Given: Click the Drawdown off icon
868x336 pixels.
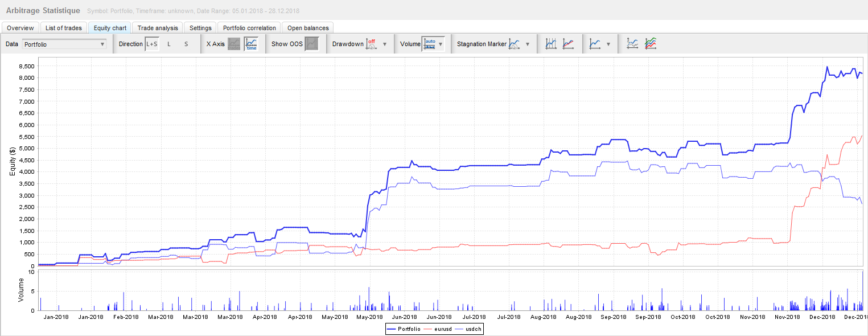Looking at the screenshot, I should coord(372,44).
